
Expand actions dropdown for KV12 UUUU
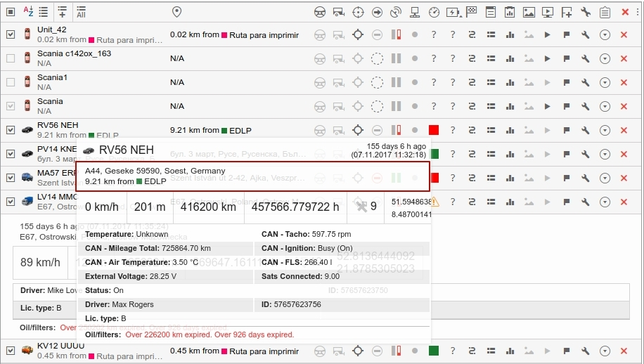pyautogui.click(x=605, y=351)
